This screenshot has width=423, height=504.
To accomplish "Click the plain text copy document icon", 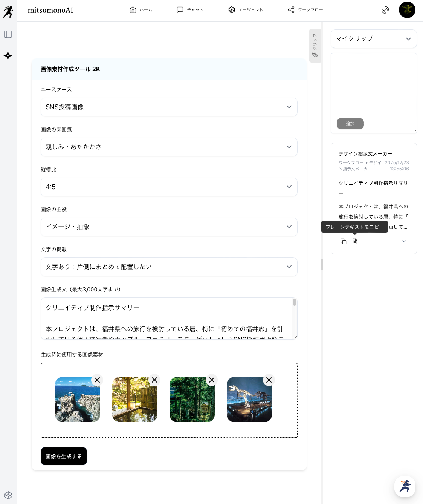I will [x=355, y=241].
